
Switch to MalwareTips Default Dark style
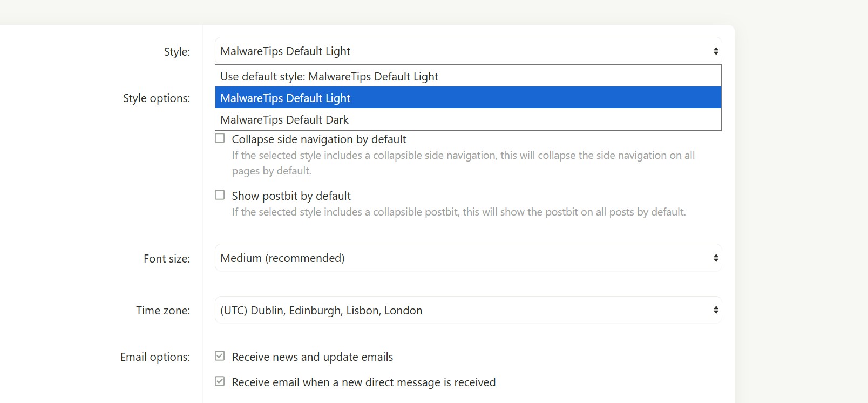tap(284, 120)
